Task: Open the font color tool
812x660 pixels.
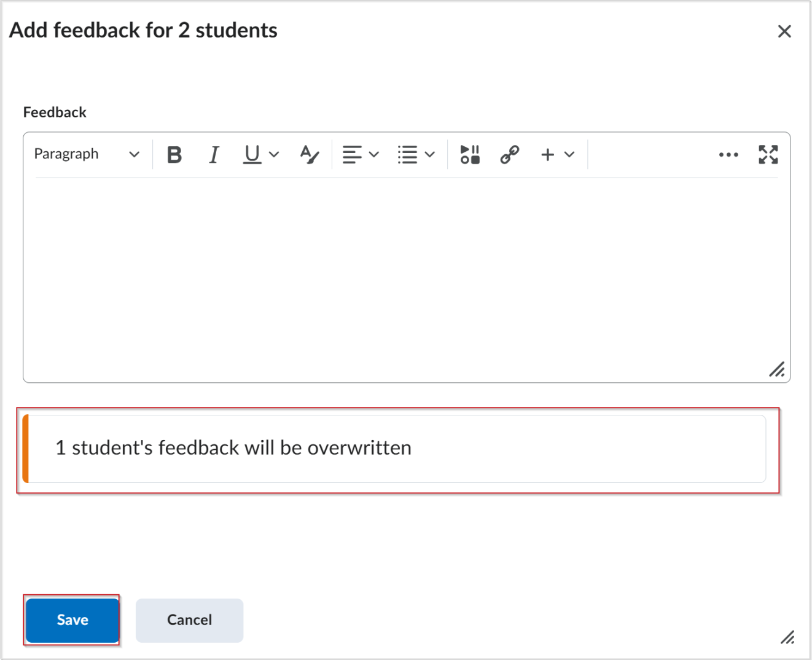Action: coord(309,154)
